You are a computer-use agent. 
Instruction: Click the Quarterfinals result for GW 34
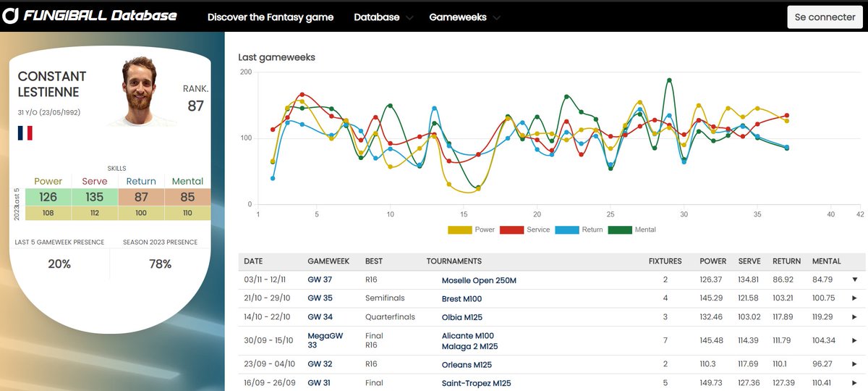[x=390, y=316]
